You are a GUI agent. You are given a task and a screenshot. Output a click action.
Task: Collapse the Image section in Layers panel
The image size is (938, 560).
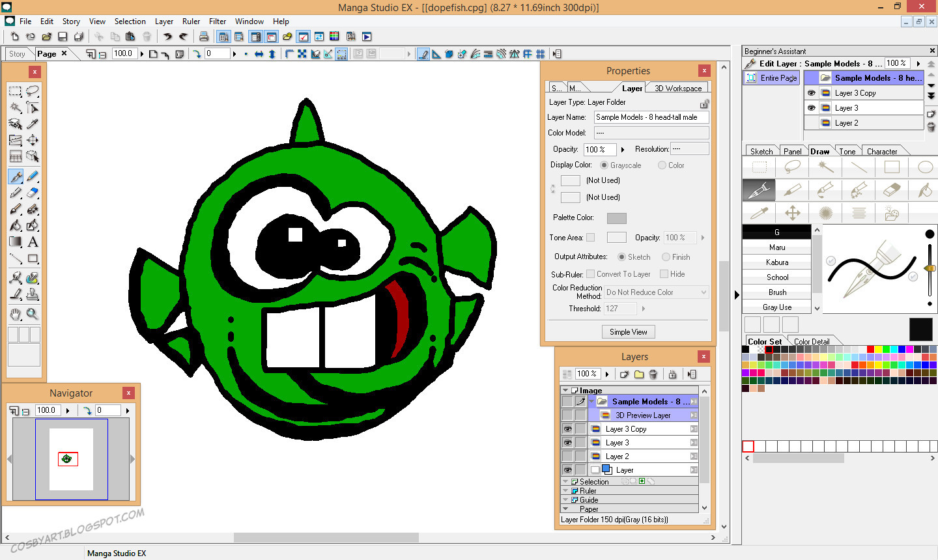click(x=565, y=391)
